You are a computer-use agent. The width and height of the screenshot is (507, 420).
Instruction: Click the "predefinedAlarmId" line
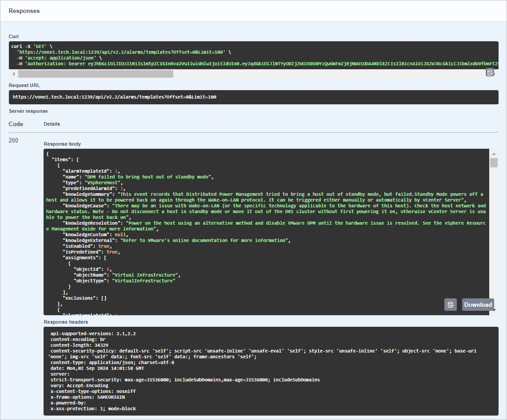[x=94, y=189]
